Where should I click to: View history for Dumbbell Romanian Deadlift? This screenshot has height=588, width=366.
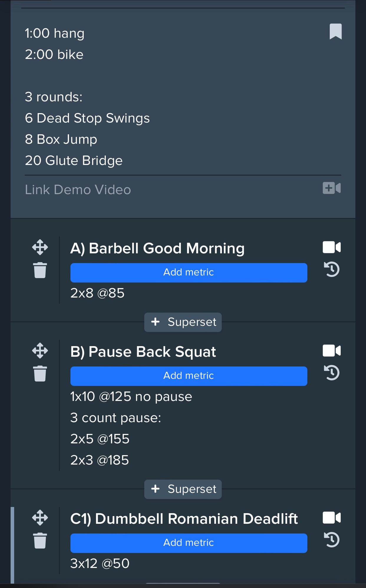[x=332, y=540]
